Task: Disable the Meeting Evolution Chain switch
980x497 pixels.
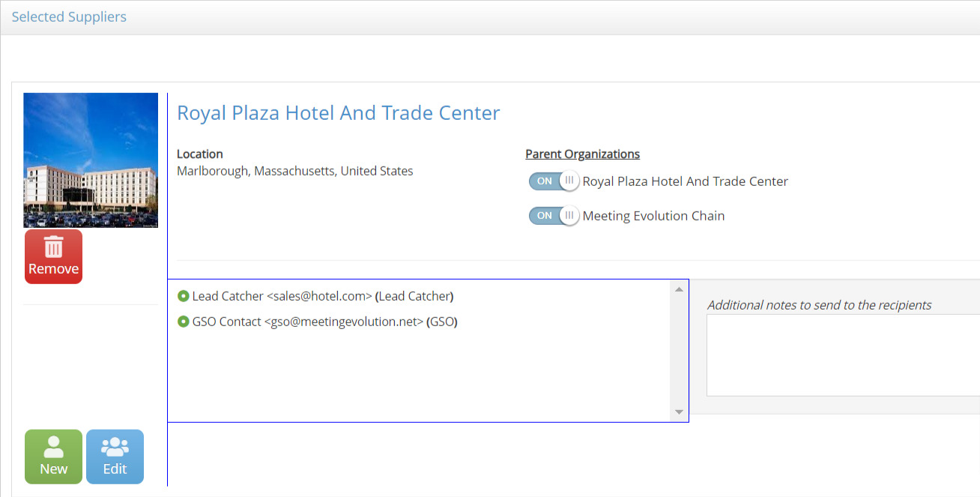Action: click(x=554, y=215)
